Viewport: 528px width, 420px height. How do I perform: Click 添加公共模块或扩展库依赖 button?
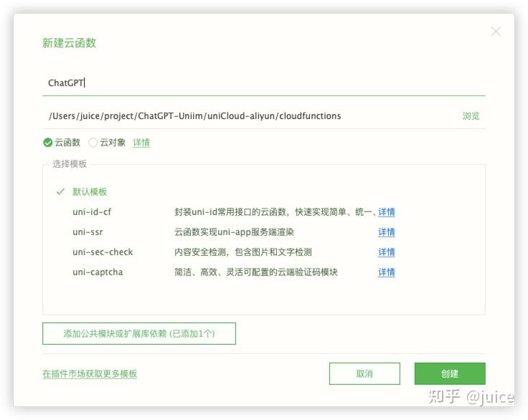(x=139, y=333)
